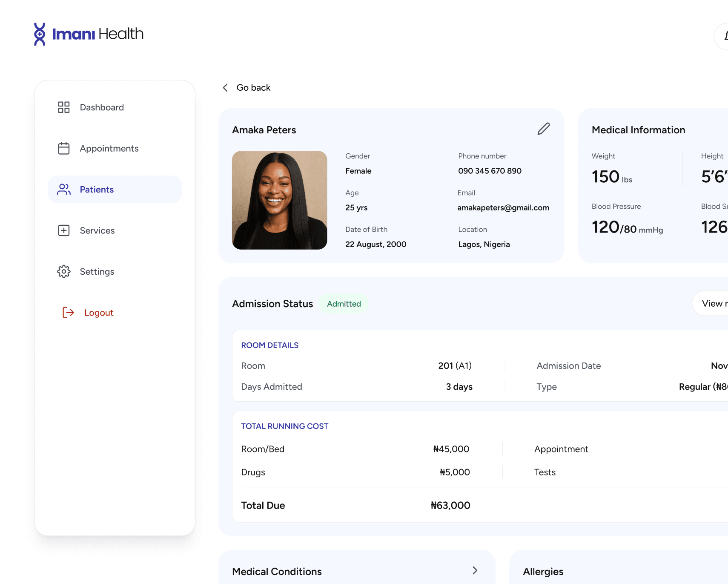Click the Imani Health logo
This screenshot has height=584, width=728.
click(88, 34)
